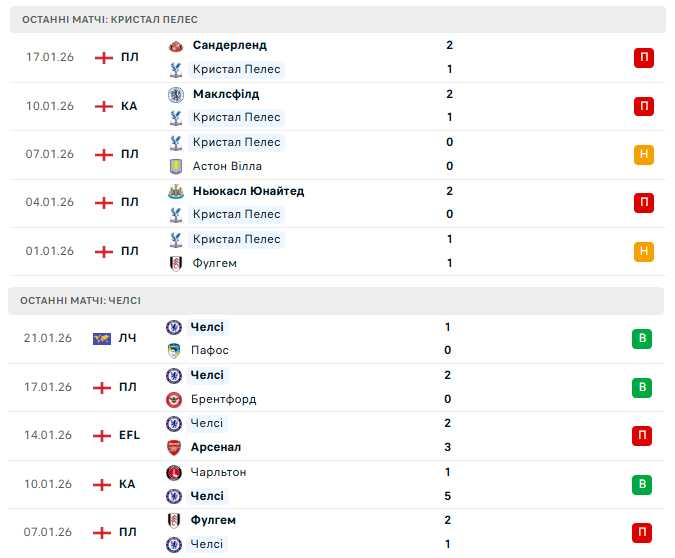The height and width of the screenshot is (558, 675).
Task: Click the Newcastle United club crest
Action: [x=176, y=191]
